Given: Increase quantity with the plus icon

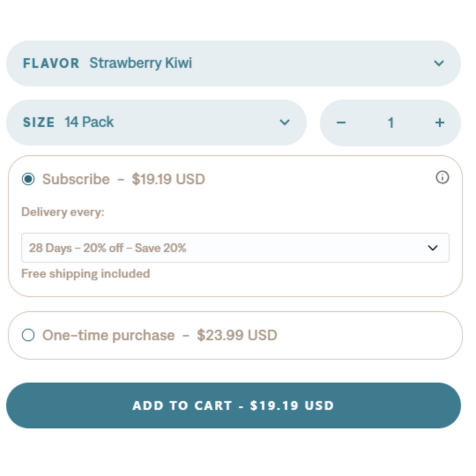Looking at the screenshot, I should tap(440, 123).
